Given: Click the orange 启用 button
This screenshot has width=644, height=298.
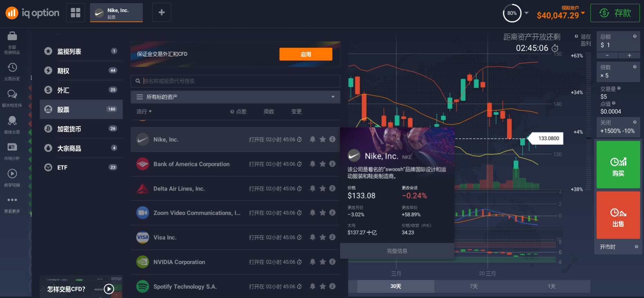Looking at the screenshot, I should pyautogui.click(x=306, y=54).
